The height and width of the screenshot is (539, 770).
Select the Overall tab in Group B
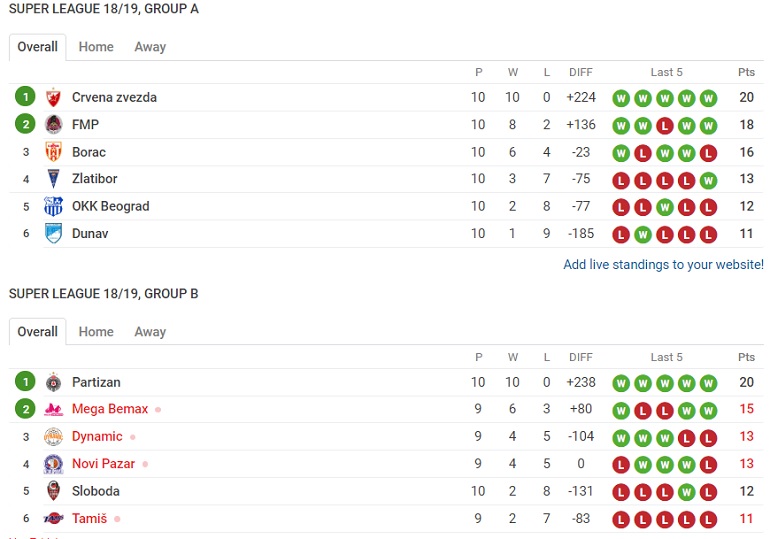pos(37,332)
